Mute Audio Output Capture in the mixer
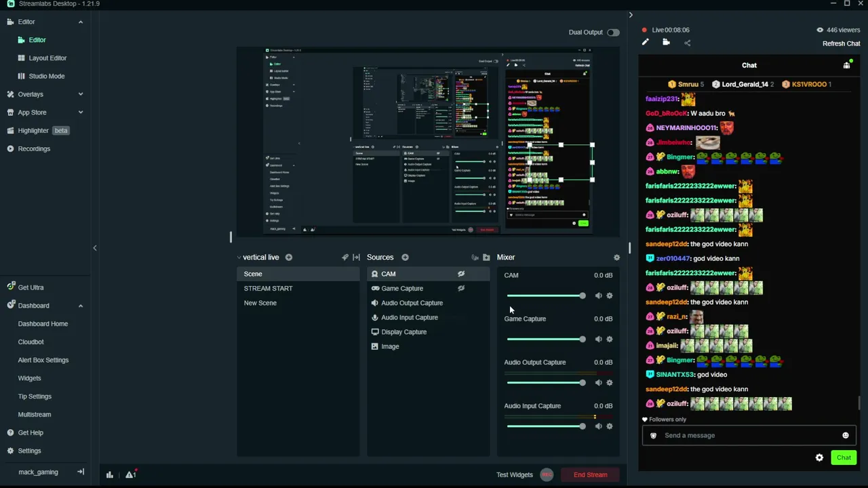The width and height of the screenshot is (868, 488). 598,382
